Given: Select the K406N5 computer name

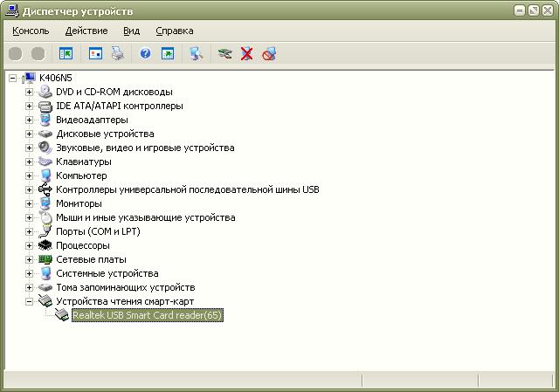Looking at the screenshot, I should (56, 78).
